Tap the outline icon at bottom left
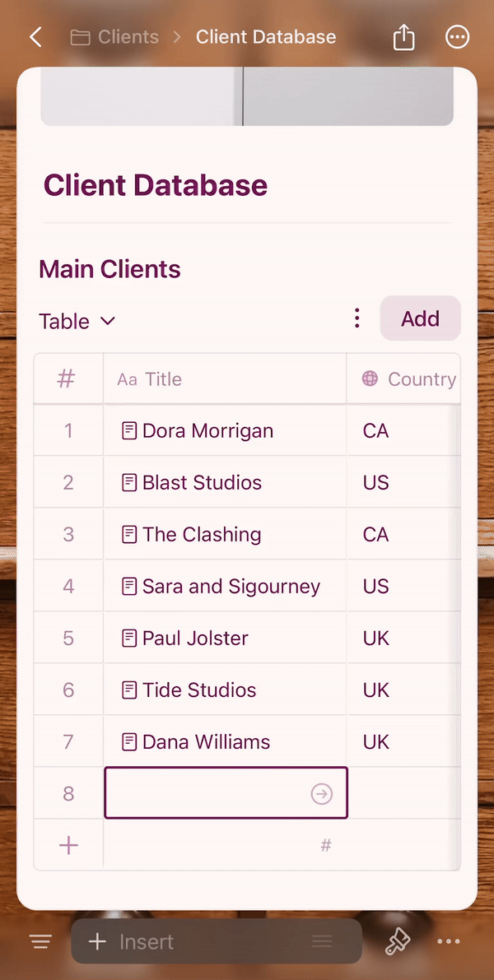494x980 pixels. click(x=39, y=941)
